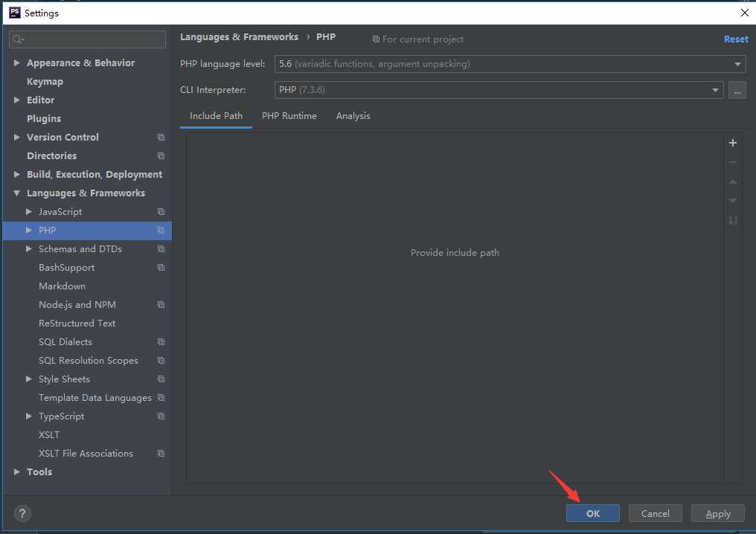Viewport: 756px width, 534px height.
Task: Click project-level icon beside Node.js and NPM
Action: (161, 305)
